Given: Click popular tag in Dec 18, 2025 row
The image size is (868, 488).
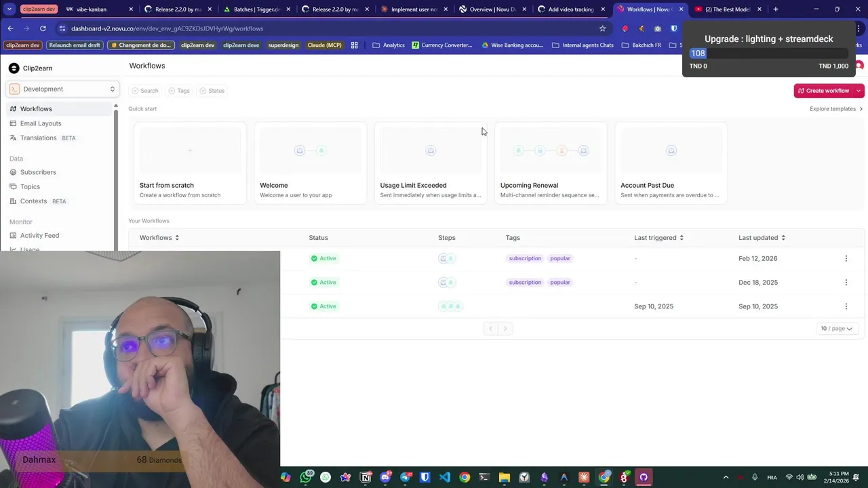Looking at the screenshot, I should [560, 282].
